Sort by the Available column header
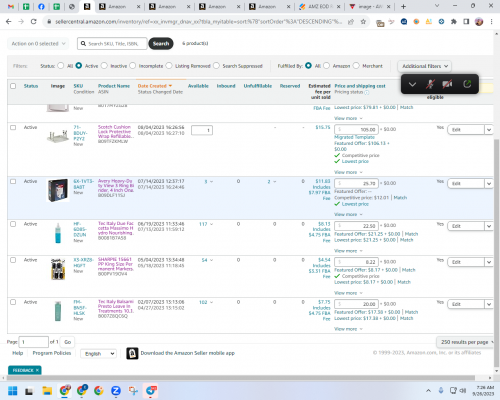 (198, 86)
